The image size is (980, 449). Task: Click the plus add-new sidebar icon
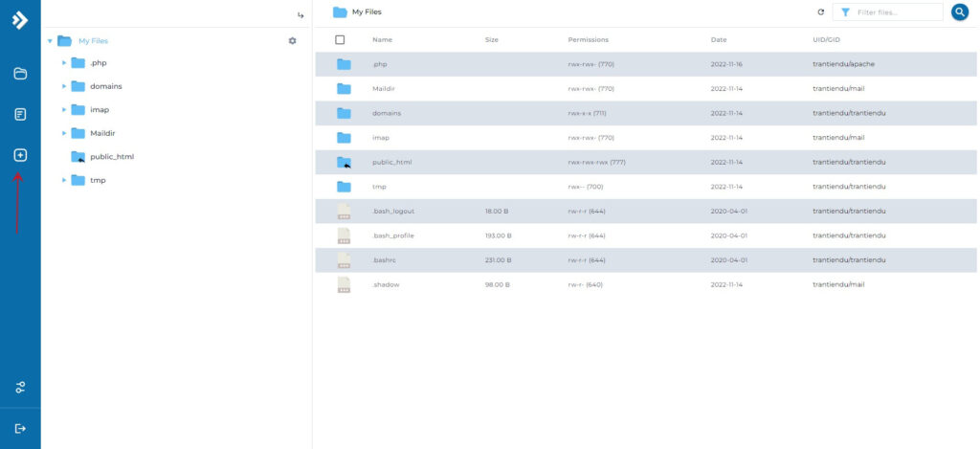click(20, 155)
